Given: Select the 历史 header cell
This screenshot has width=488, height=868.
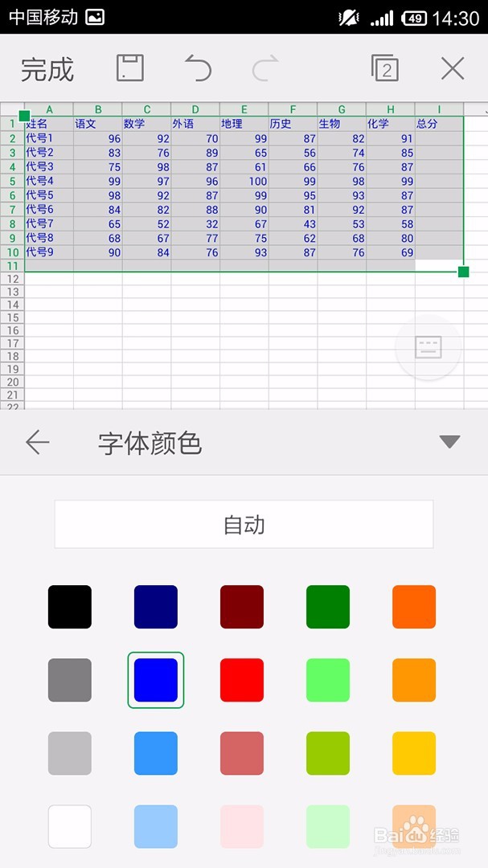Looking at the screenshot, I should coord(293,124).
